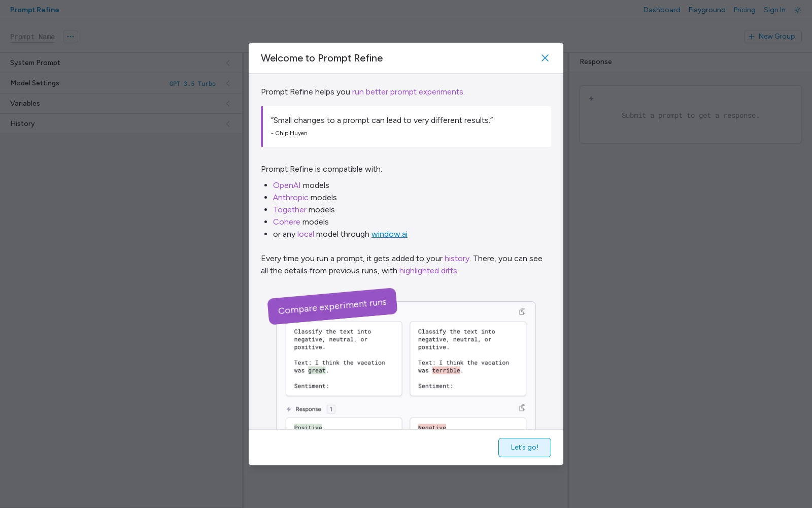
Task: Click the Let's go! button
Action: click(525, 448)
